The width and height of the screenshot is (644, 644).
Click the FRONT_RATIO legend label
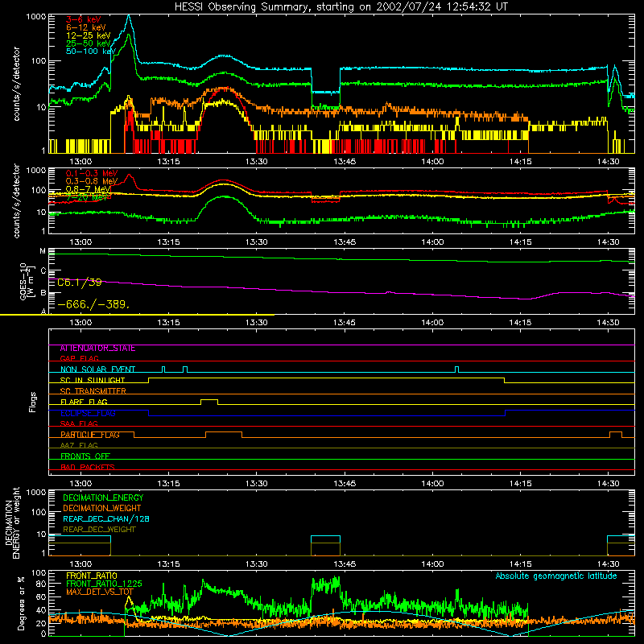tap(92, 576)
